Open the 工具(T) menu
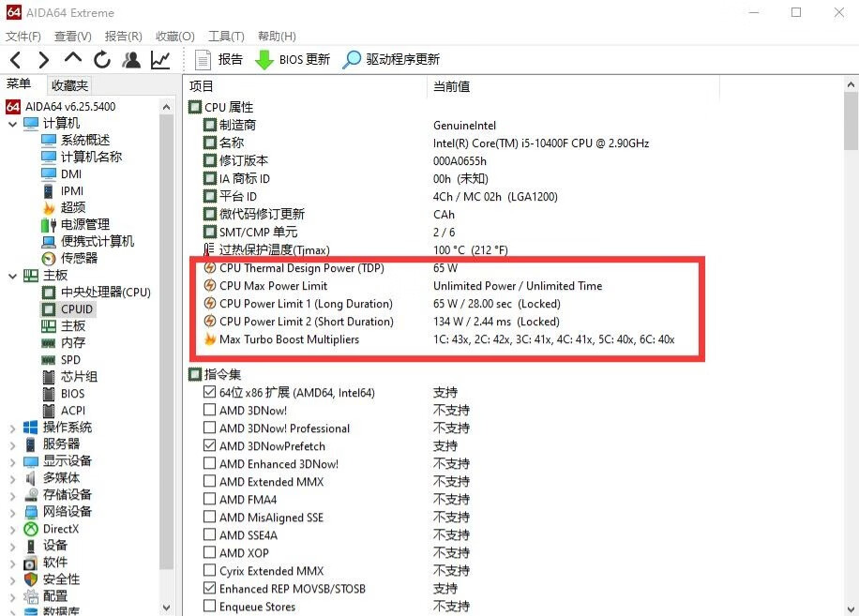Image resolution: width=859 pixels, height=616 pixels. point(226,37)
